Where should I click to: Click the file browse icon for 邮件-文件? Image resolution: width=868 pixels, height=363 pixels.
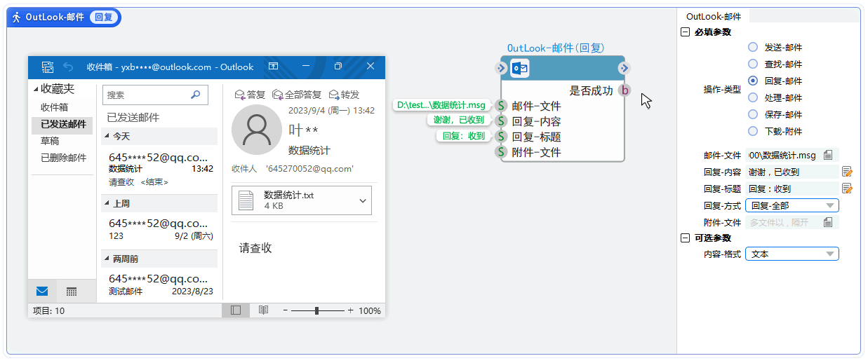(828, 155)
